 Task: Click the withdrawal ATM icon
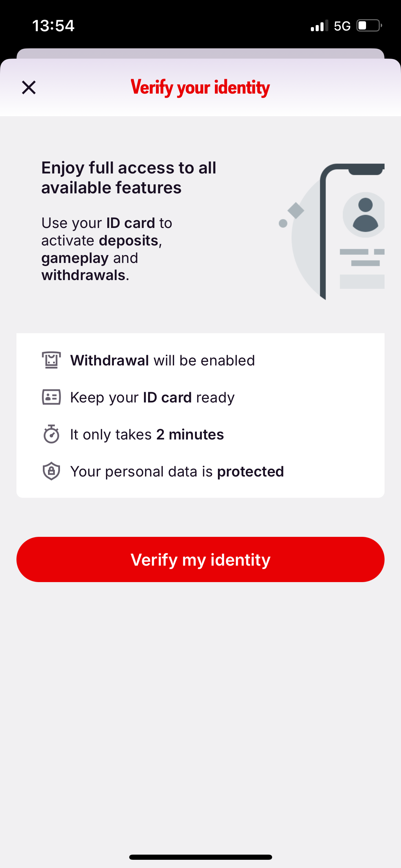tap(51, 360)
